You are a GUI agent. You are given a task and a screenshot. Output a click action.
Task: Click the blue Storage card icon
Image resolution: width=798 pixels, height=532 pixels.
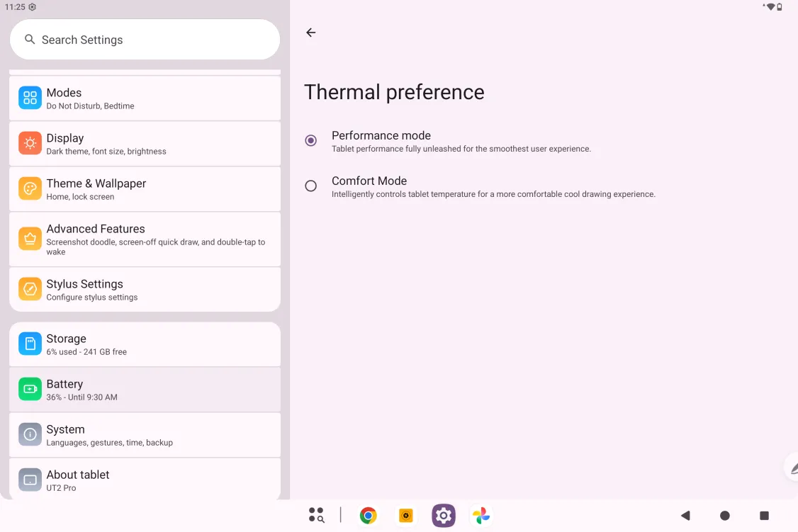point(30,344)
